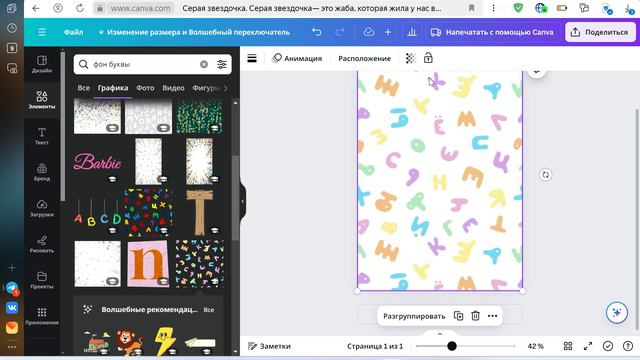Switch to the Фигуры tab

tap(206, 88)
